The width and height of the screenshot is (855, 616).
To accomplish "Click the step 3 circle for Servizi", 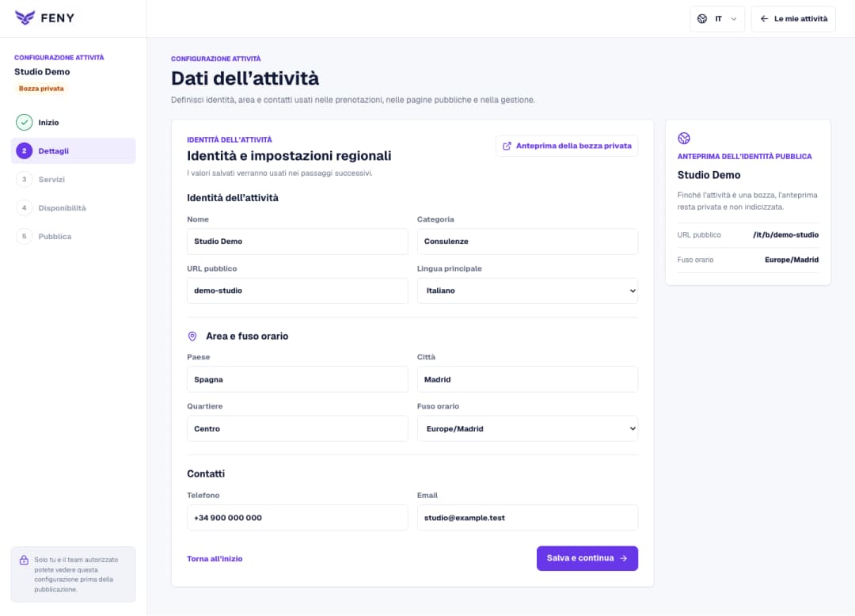I will (x=24, y=180).
